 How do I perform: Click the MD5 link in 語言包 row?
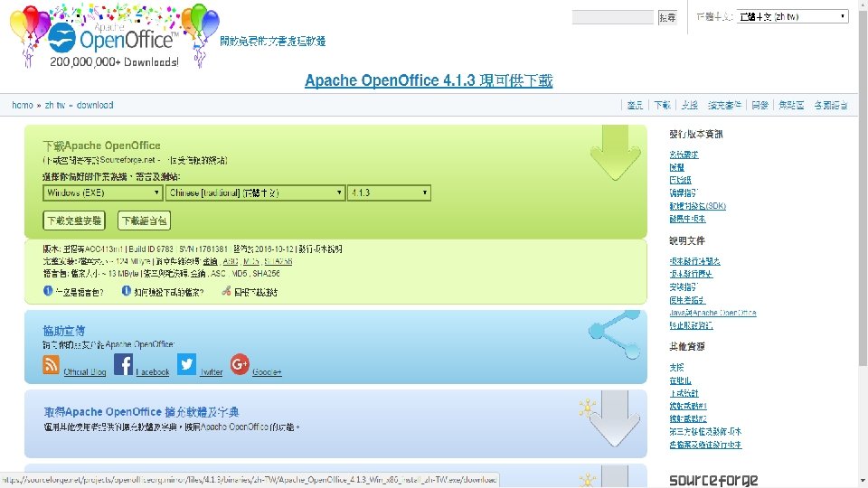pyautogui.click(x=240, y=273)
